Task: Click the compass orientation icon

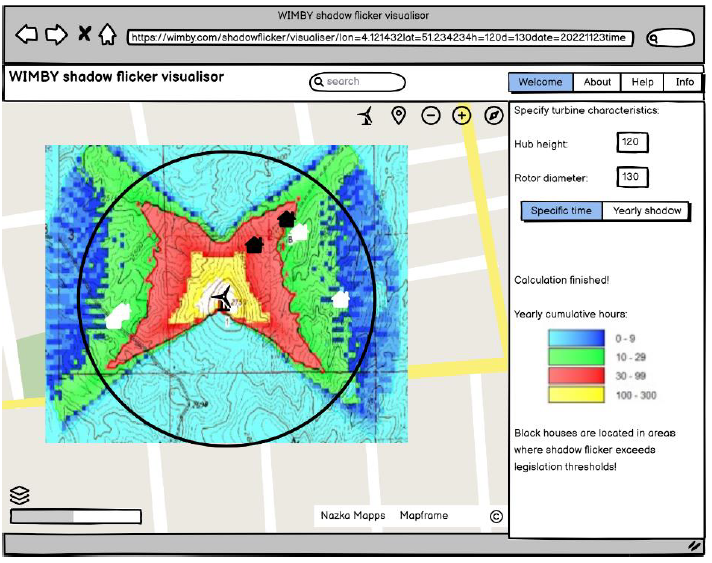Action: (493, 116)
